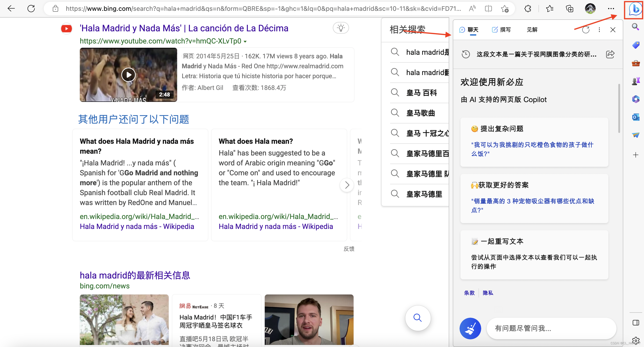Open 隐私 privacy link
This screenshot has height=347, width=644.
(488, 293)
